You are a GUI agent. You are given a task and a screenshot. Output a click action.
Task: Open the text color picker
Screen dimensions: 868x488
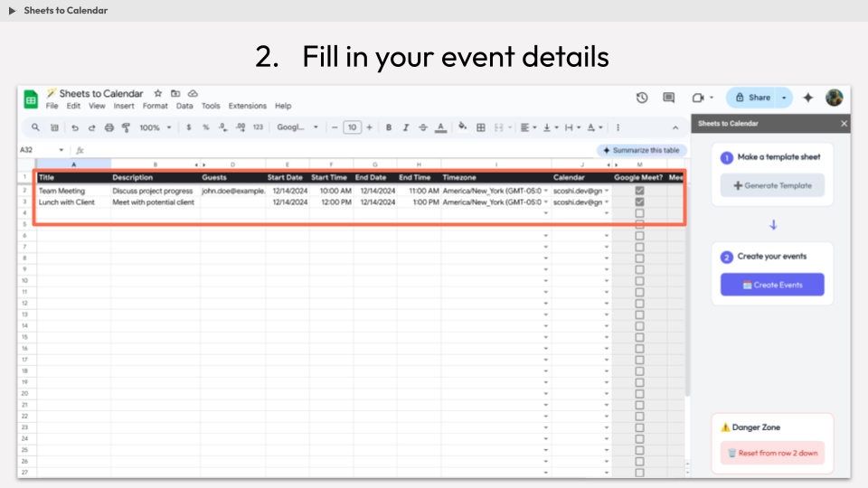click(440, 127)
